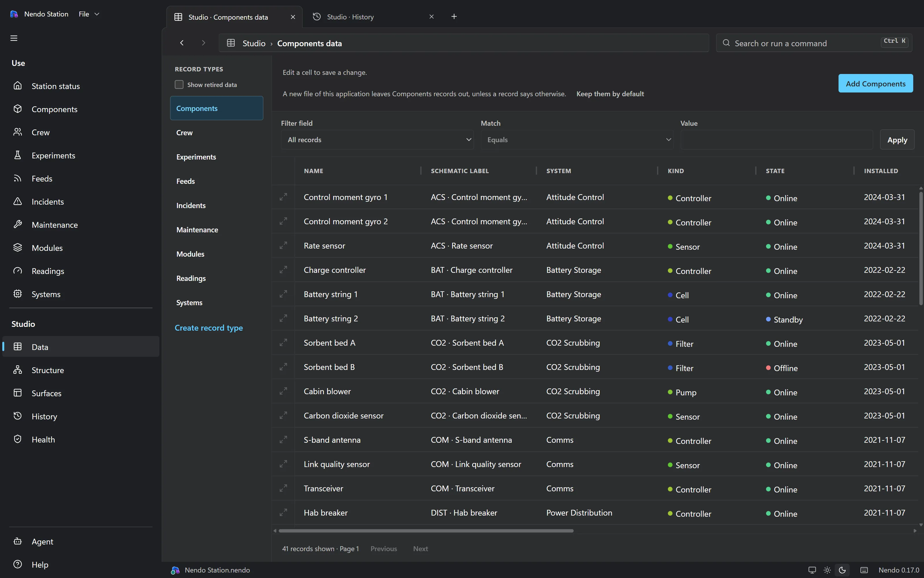Viewport: 924px width, 578px height.
Task: Switch to light theme sun icon
Action: 827,570
